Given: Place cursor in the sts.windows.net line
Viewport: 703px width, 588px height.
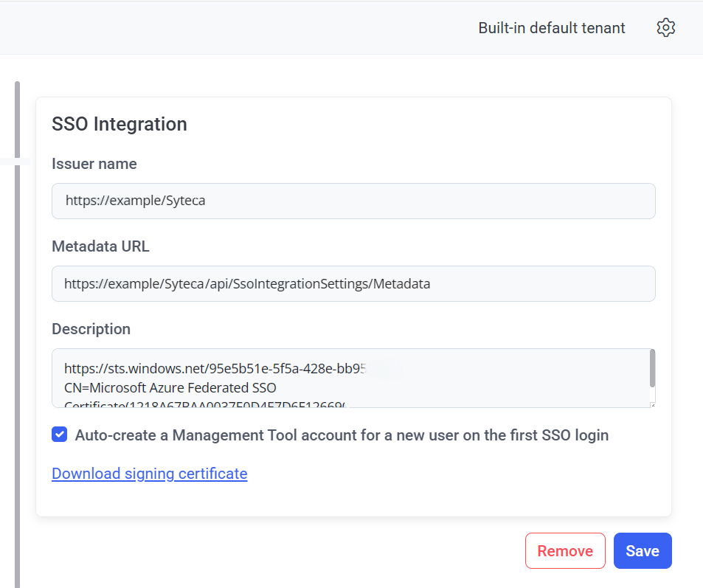Looking at the screenshot, I should coord(214,368).
